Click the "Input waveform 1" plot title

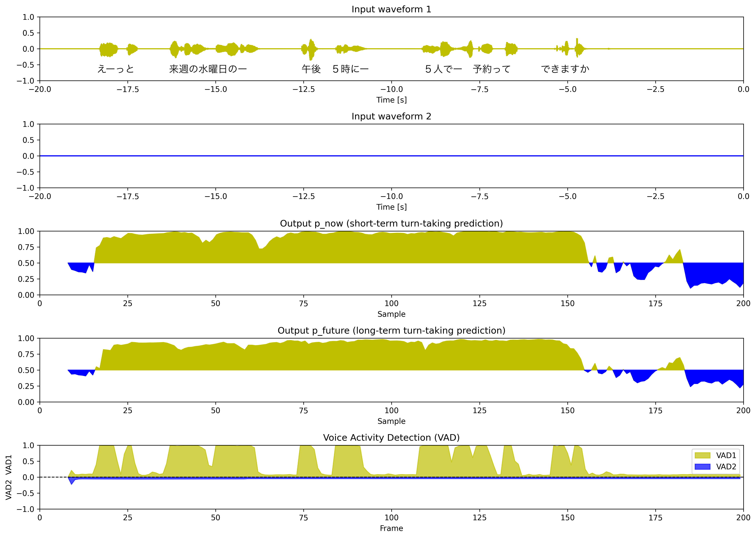(x=391, y=9)
